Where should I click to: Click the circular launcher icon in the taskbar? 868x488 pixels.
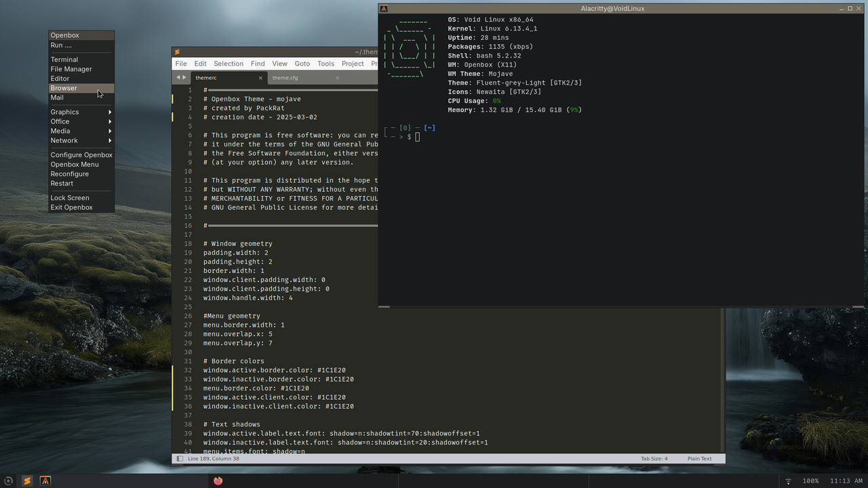(8, 481)
